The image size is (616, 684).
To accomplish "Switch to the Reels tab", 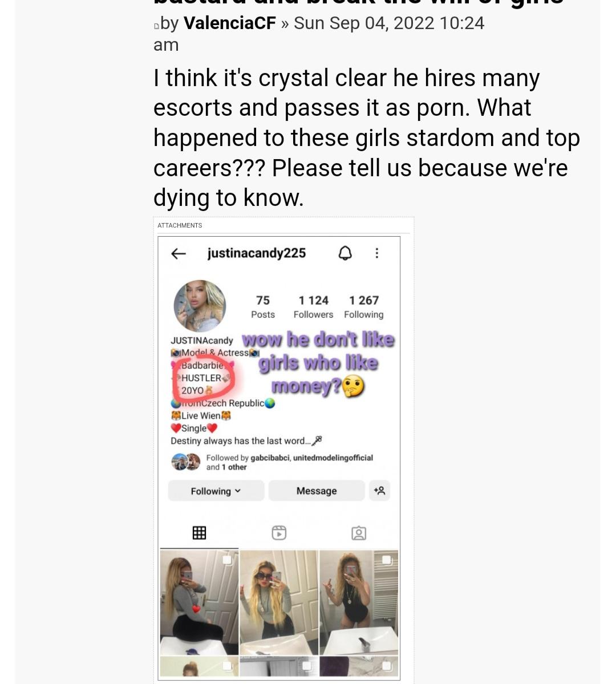I will (279, 533).
